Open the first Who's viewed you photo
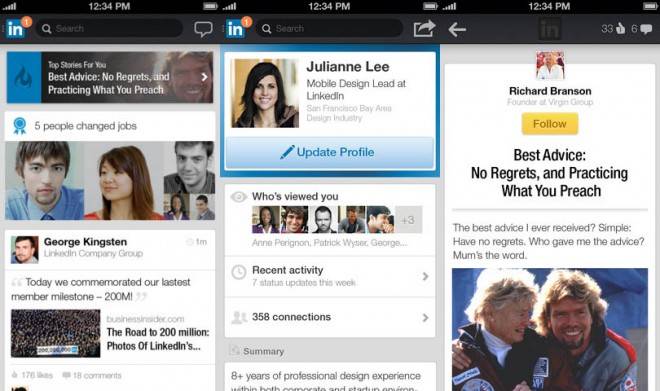Viewport: 660px width, 391px height. [x=266, y=220]
